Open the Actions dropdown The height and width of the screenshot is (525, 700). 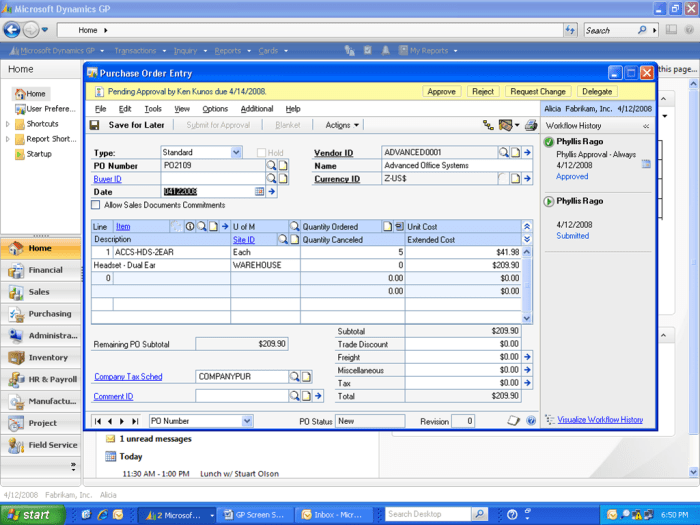point(342,125)
